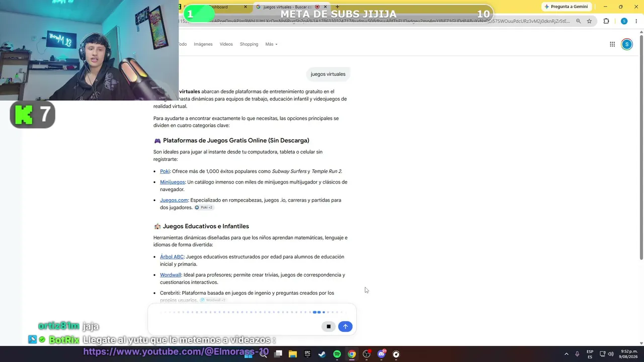Open the volume speaker tray icon

pyautogui.click(x=611, y=354)
